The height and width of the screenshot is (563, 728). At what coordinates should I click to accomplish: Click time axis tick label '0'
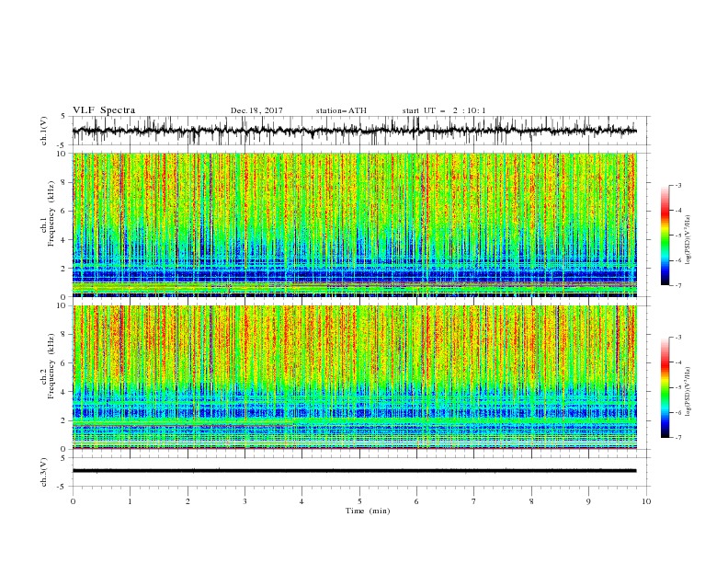(73, 501)
